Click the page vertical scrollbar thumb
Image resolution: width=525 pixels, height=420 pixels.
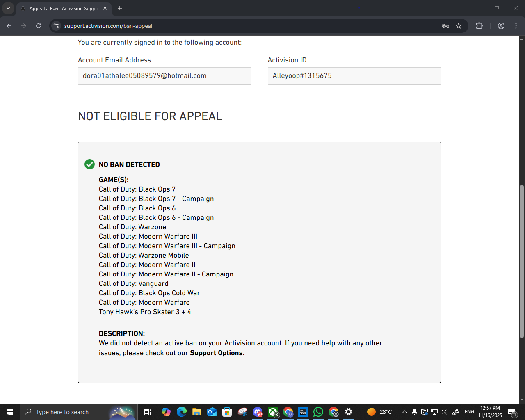(x=522, y=261)
